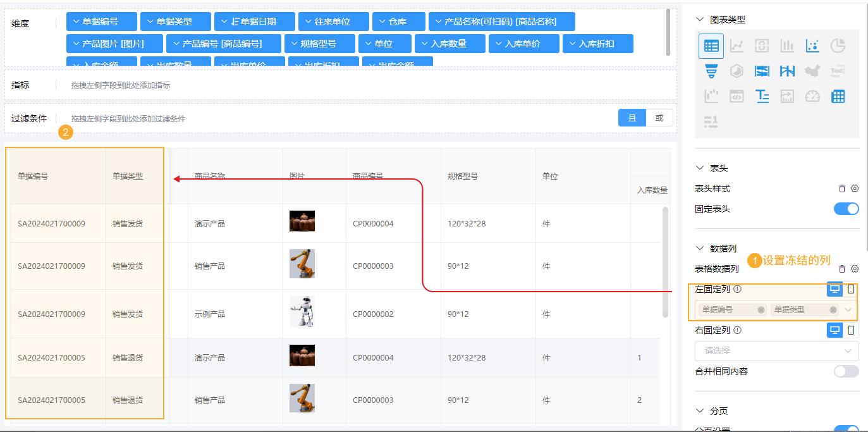Remove 单据类型 tag from 左固定列
This screenshot has width=868, height=432.
[833, 310]
